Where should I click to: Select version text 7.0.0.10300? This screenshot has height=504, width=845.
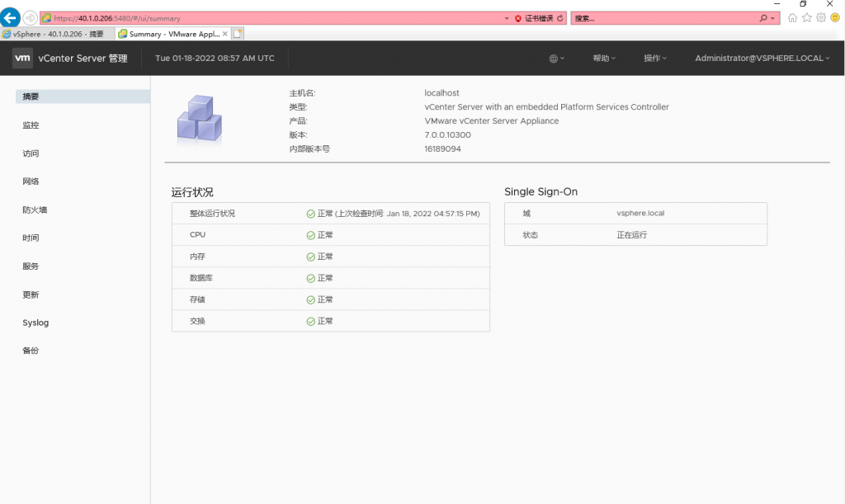tap(448, 134)
